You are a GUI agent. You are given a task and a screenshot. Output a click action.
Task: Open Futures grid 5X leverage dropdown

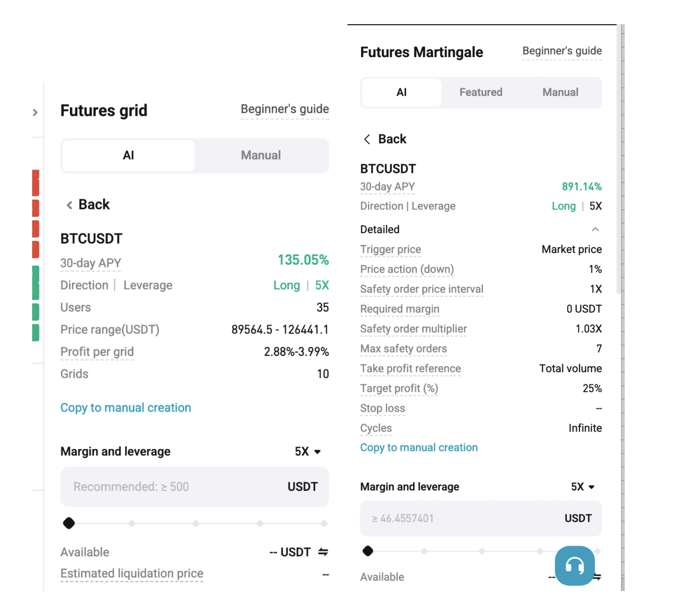tap(308, 451)
